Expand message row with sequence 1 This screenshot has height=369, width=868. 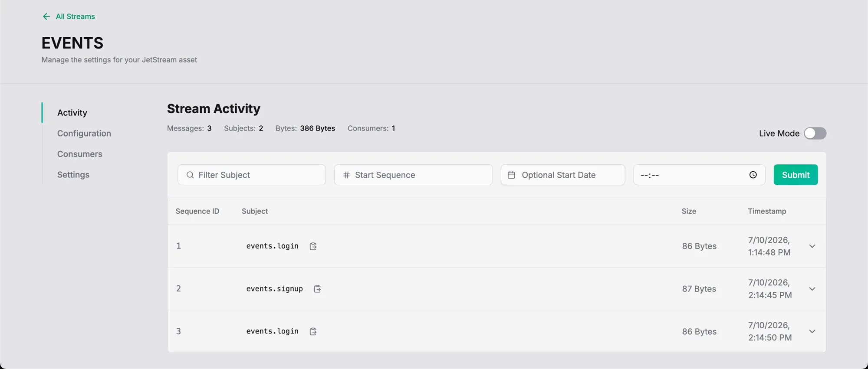(812, 246)
